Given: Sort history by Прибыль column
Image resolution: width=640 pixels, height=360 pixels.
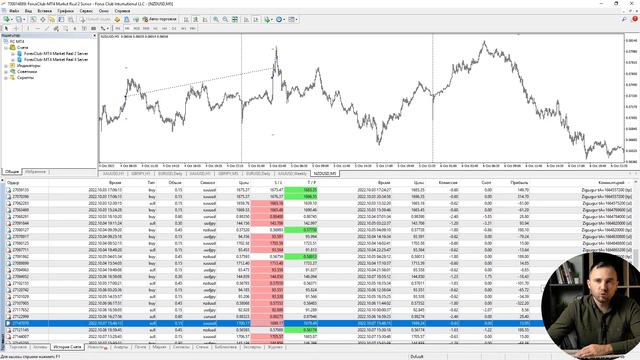Looking at the screenshot, I should coord(519,182).
